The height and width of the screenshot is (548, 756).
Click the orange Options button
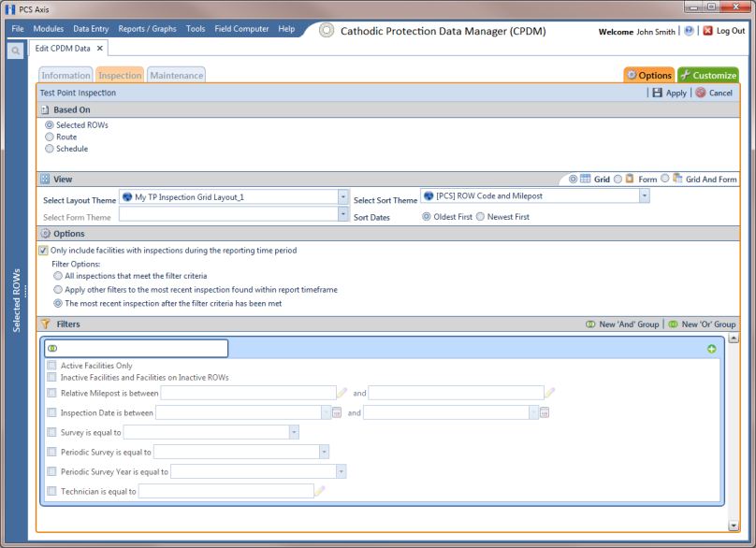pyautogui.click(x=649, y=75)
